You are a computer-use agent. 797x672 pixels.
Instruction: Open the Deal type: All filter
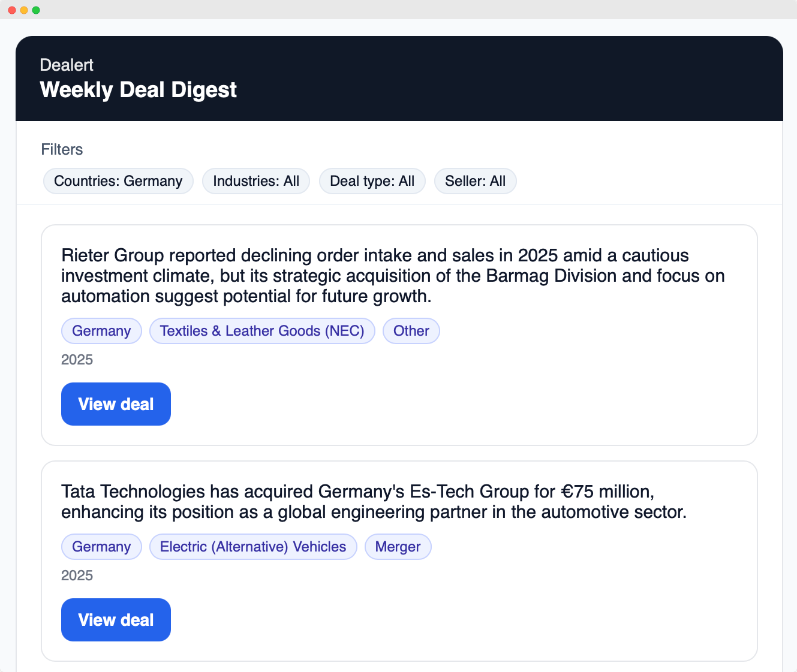point(372,181)
